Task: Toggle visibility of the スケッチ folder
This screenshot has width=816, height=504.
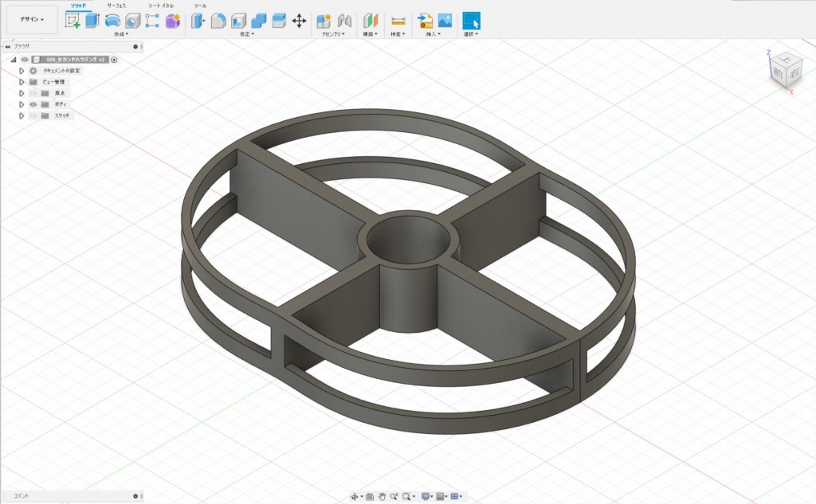Action: click(x=33, y=116)
